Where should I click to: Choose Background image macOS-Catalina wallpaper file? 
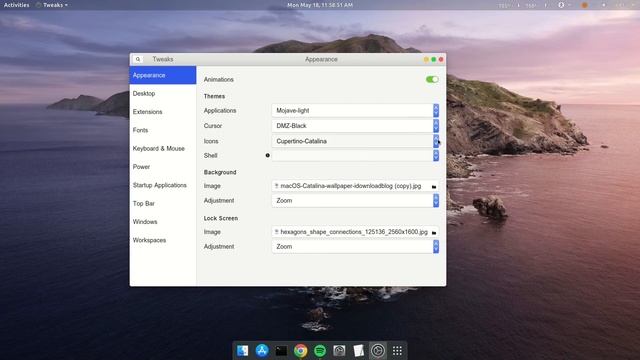click(x=355, y=186)
